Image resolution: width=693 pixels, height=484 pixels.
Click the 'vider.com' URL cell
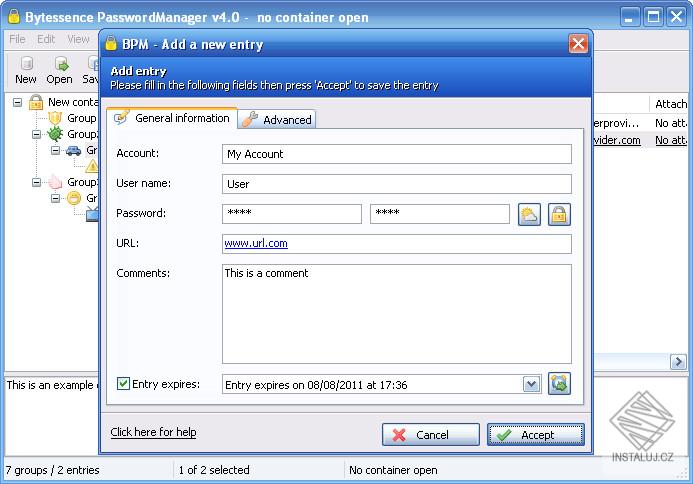tap(617, 140)
